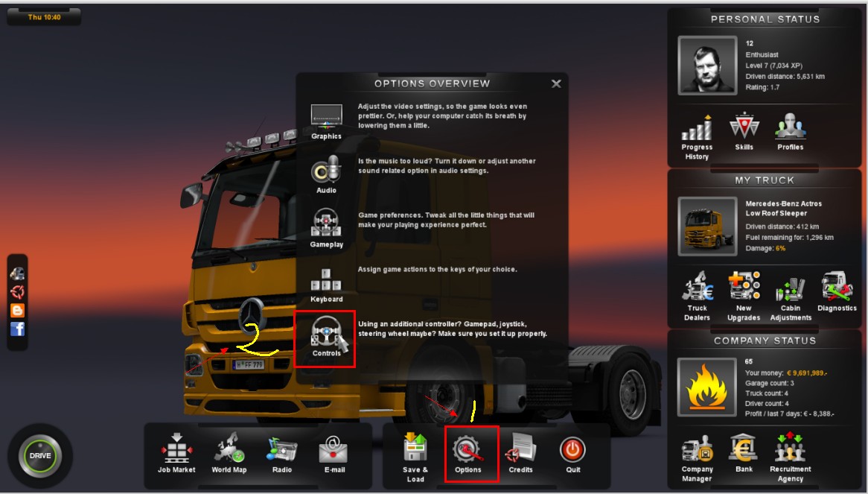Image resolution: width=868 pixels, height=494 pixels.
Task: Open the Bank
Action: 744,448
